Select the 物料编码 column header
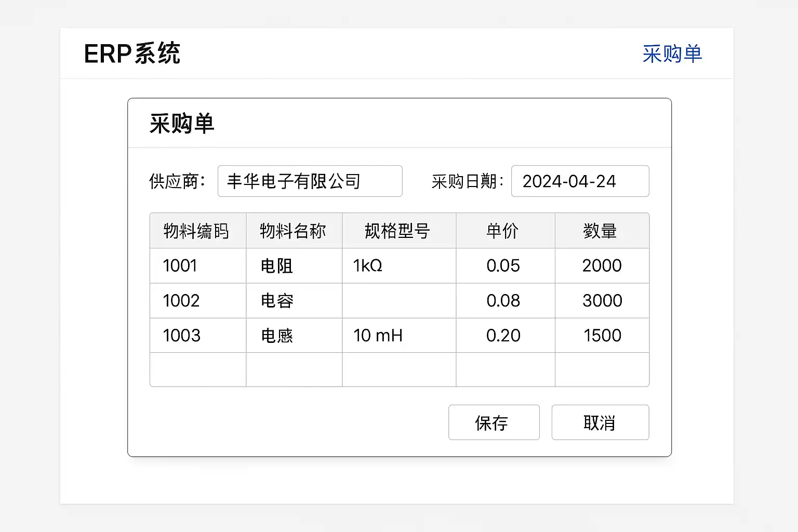This screenshot has height=532, width=798. pos(198,231)
